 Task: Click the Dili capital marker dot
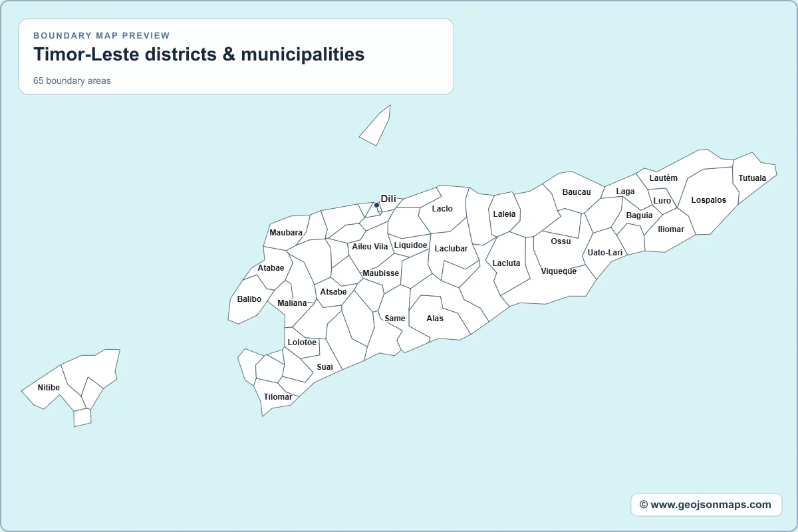pos(376,205)
